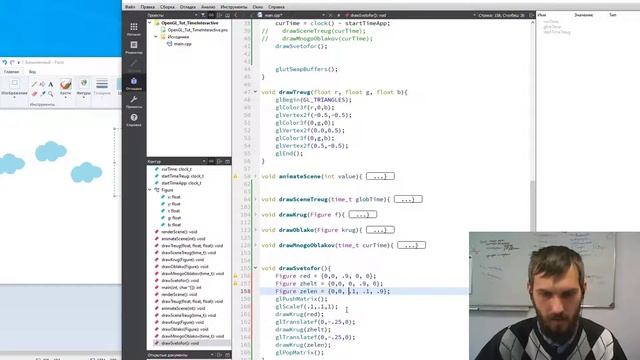Expand folded body of drawKrug function
640x360 pixels.
click(x=362, y=214)
